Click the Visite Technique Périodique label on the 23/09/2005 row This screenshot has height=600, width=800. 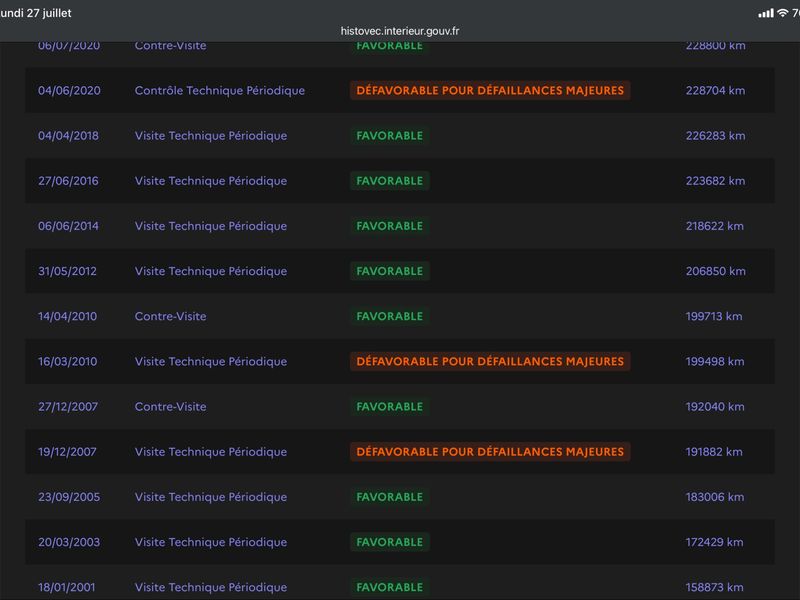click(211, 497)
